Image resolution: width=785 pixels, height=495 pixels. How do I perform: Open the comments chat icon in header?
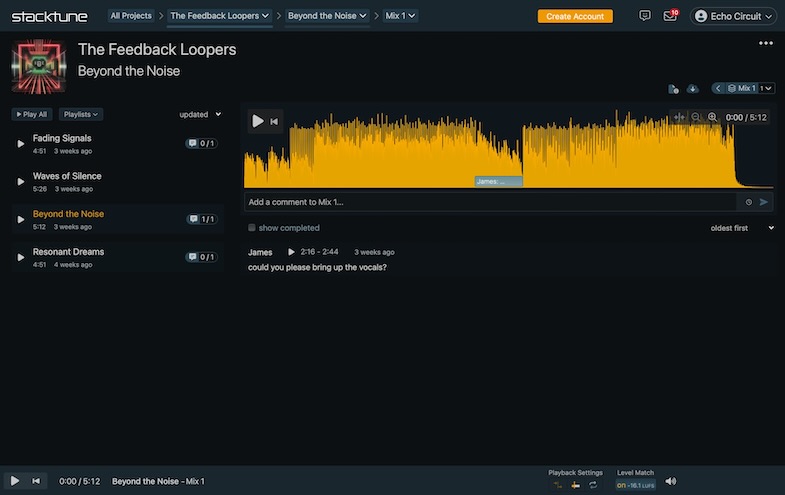tap(645, 16)
